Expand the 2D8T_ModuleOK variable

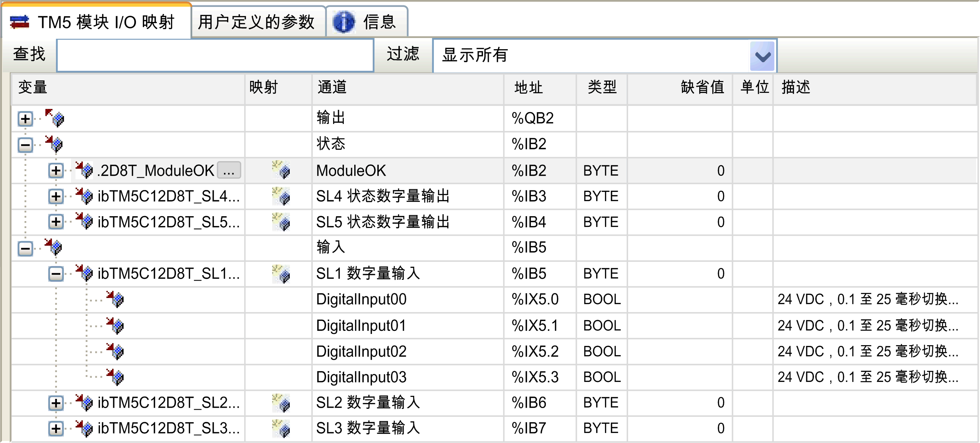tap(56, 170)
